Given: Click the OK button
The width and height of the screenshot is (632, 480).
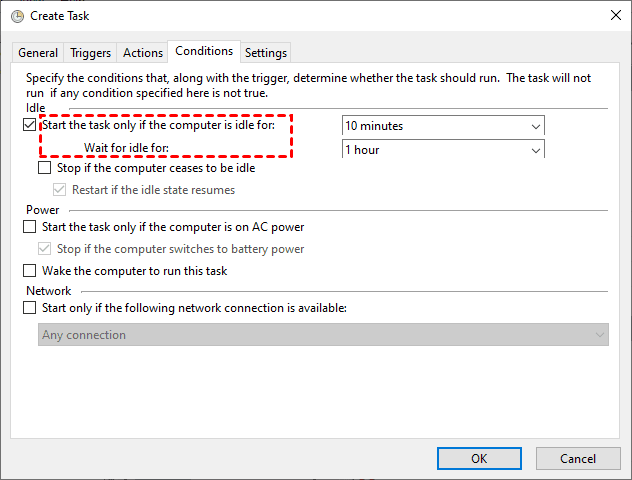Looking at the screenshot, I should click(479, 458).
